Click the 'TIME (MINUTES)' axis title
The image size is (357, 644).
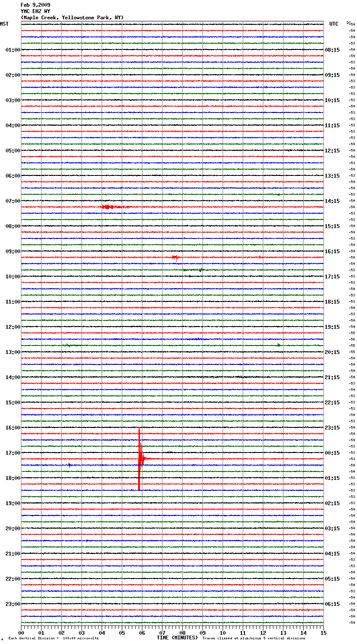click(x=177, y=638)
